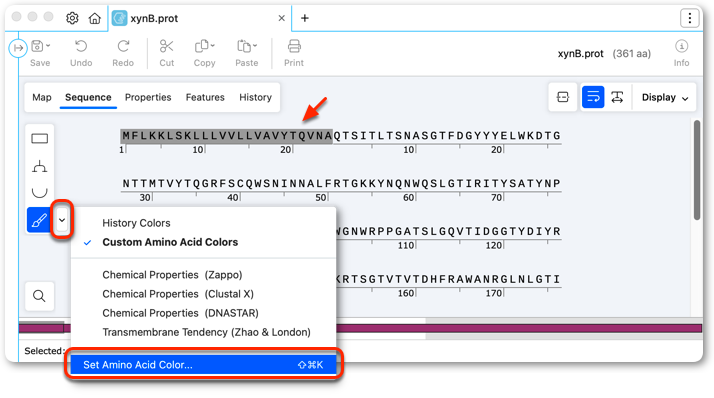
Task: Choose History Colors menu option
Action: point(136,223)
